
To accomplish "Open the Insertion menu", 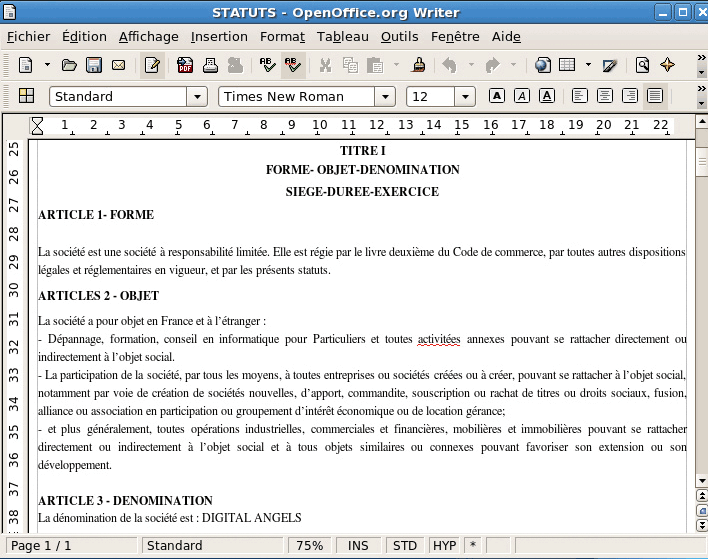I will click(x=219, y=37).
